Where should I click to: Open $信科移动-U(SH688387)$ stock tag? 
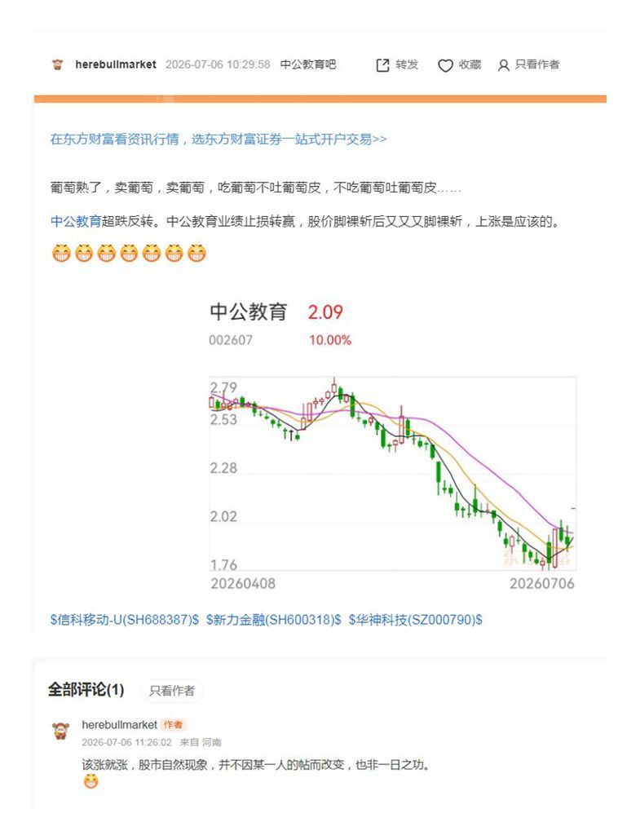pyautogui.click(x=124, y=620)
